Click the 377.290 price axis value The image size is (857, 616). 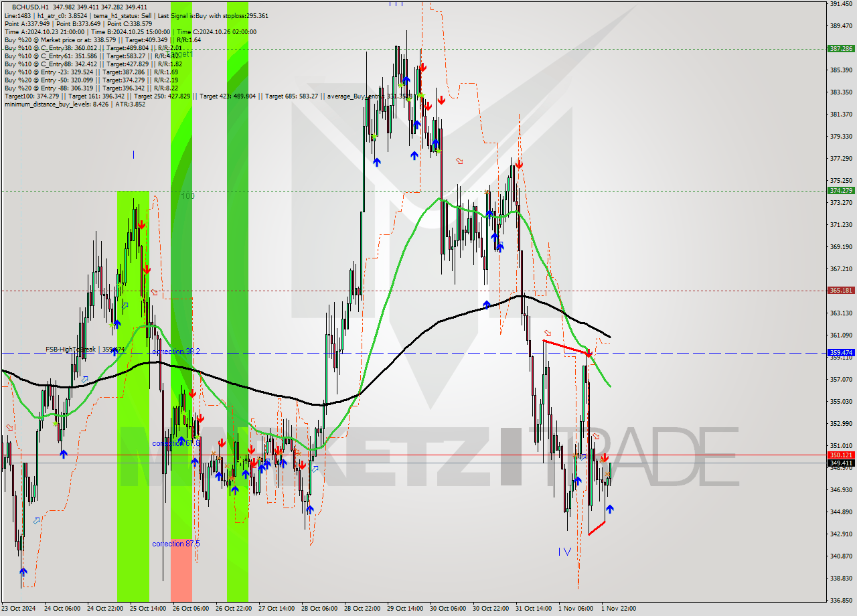tap(841, 159)
